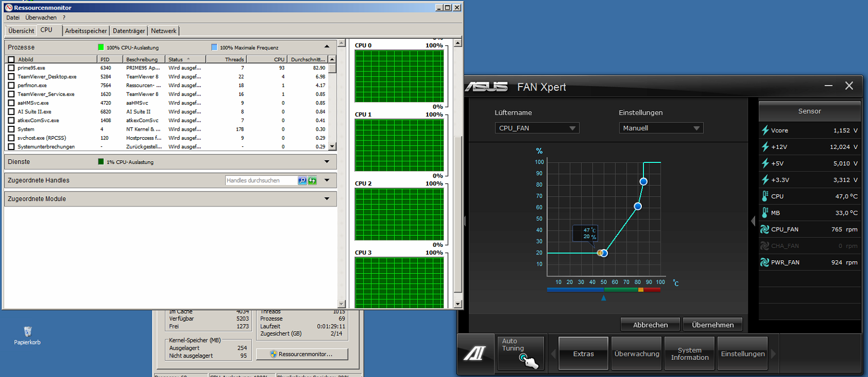Open the ? help menu
This screenshot has height=377, width=868.
point(64,18)
